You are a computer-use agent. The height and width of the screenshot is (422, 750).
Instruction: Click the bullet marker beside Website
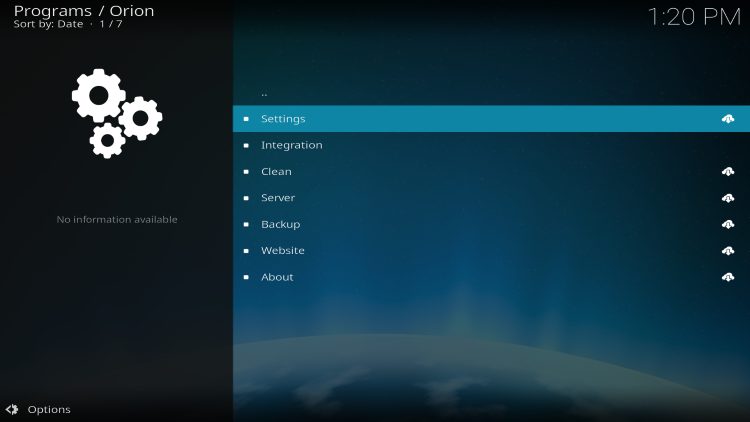pos(246,250)
